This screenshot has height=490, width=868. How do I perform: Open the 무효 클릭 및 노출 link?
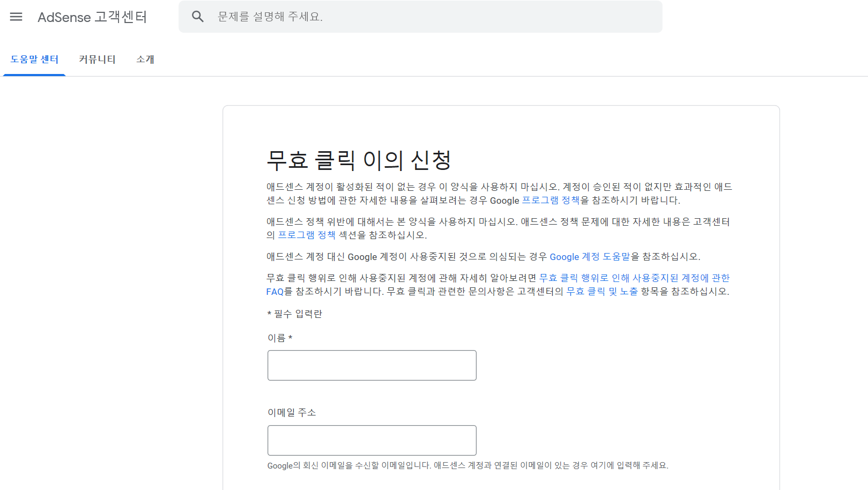pyautogui.click(x=602, y=292)
